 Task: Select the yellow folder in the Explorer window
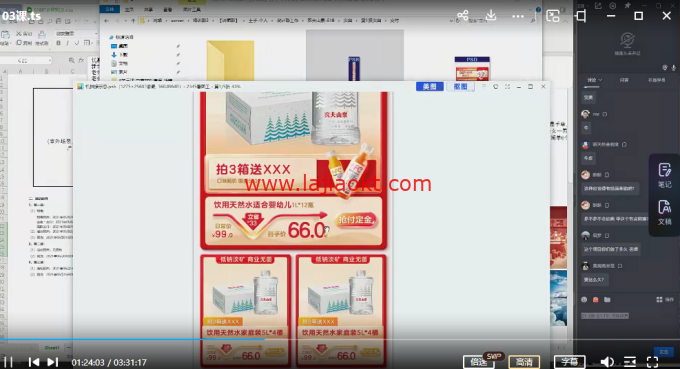(x=230, y=61)
